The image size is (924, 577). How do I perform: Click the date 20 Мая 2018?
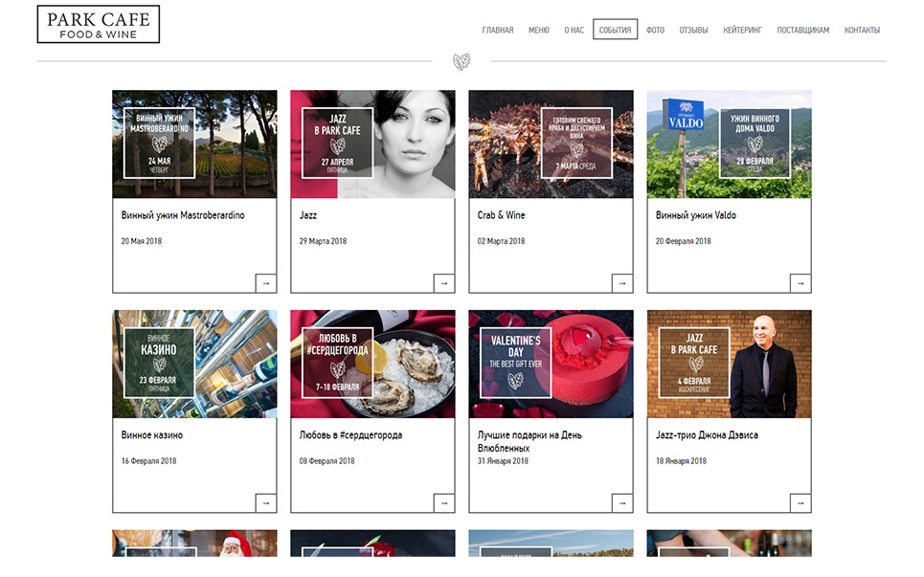142,241
